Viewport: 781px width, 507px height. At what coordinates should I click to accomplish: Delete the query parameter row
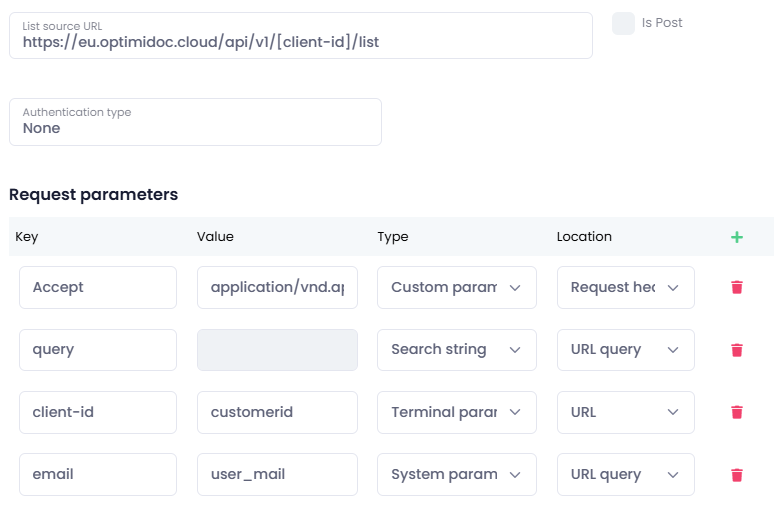[x=737, y=350]
